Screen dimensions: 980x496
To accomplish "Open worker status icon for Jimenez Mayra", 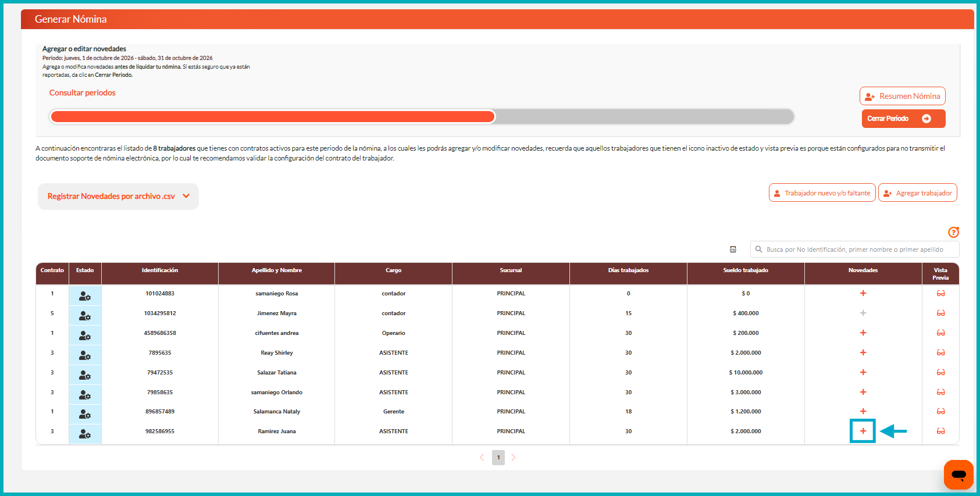I will (85, 316).
